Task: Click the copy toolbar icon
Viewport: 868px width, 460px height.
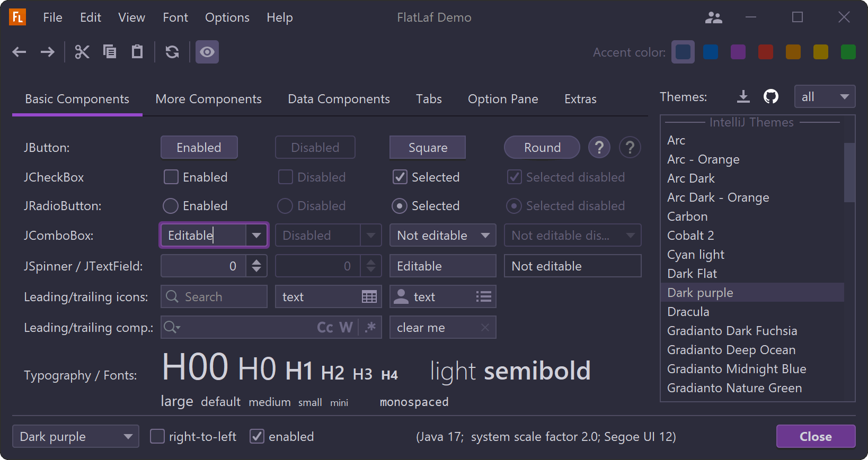Action: pyautogui.click(x=110, y=52)
